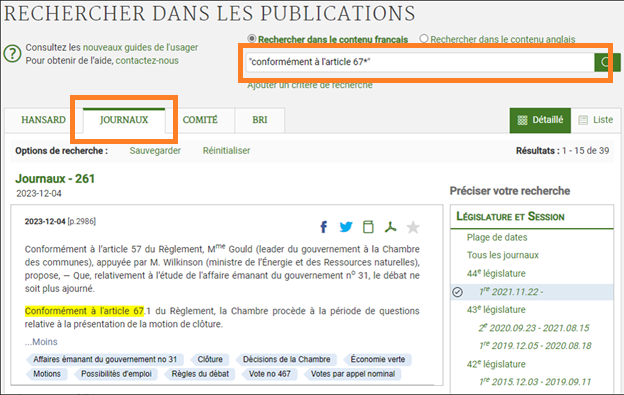Click the Vote no 467 tag

270,374
